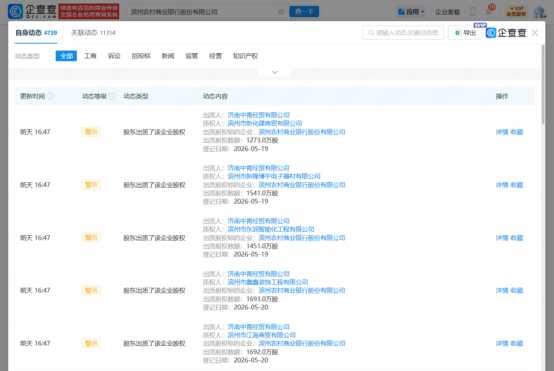This screenshot has width=554, height=371.
Task: Open pledgee company link in 1692.0万股 row
Action: coord(261,335)
